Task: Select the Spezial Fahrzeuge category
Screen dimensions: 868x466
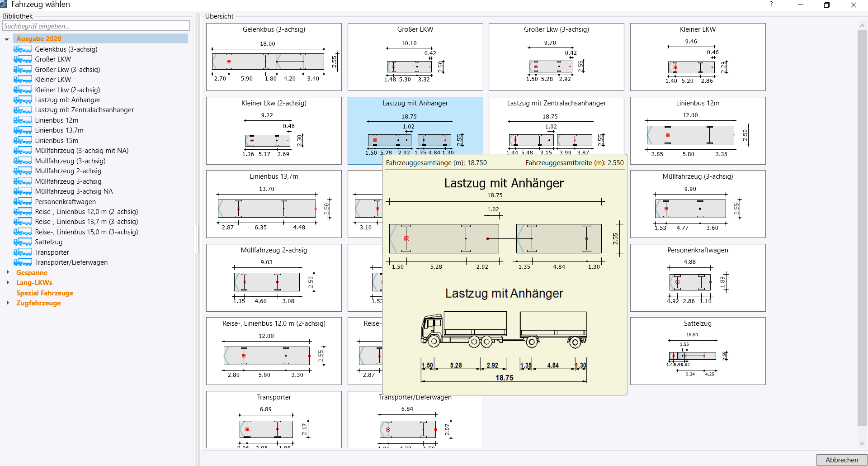Action: (45, 293)
